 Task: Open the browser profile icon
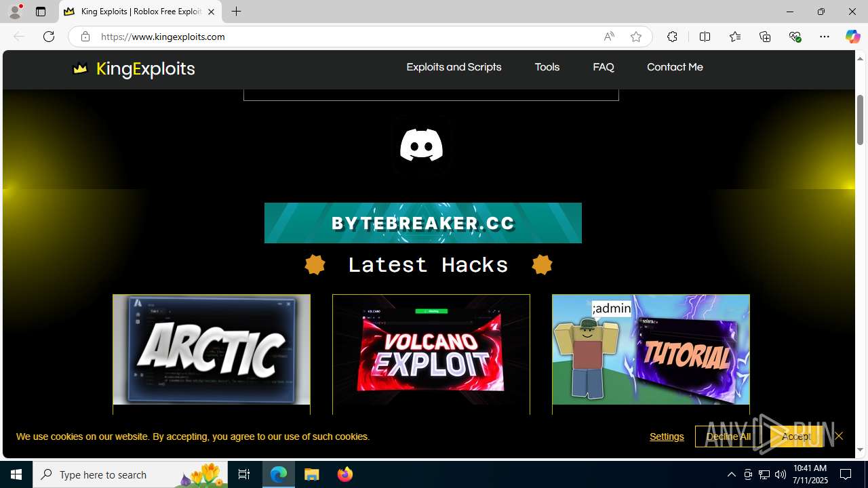pyautogui.click(x=14, y=12)
